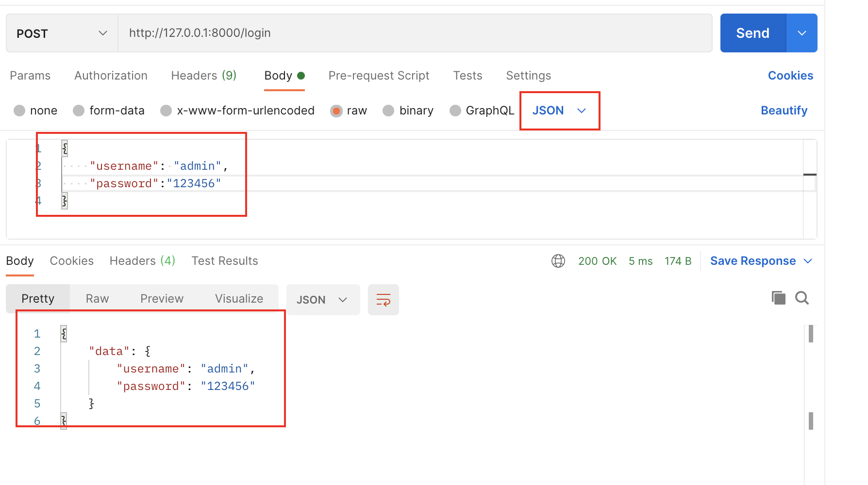The height and width of the screenshot is (485, 868).
Task: Switch response view to Pretty
Action: tap(38, 299)
